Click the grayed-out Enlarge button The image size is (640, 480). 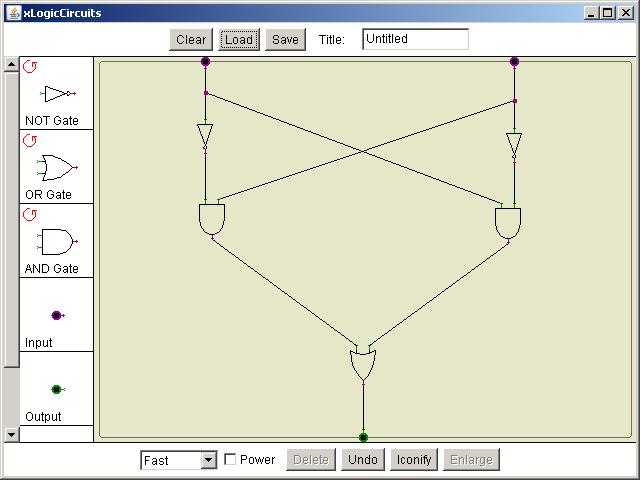(x=471, y=460)
